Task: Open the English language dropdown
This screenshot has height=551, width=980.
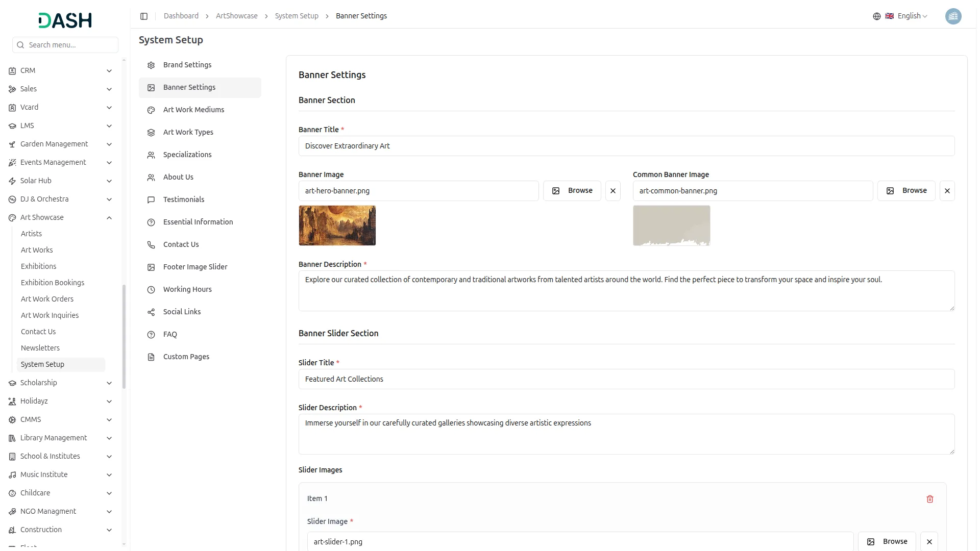Action: tap(912, 16)
